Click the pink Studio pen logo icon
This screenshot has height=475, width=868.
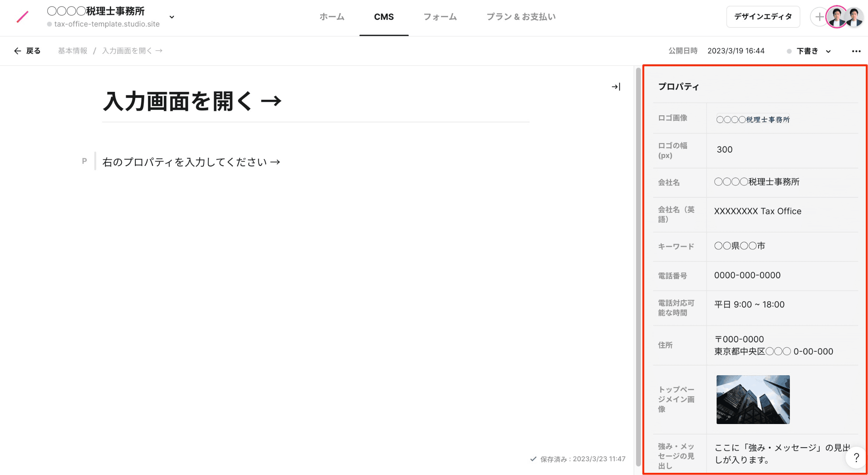pyautogui.click(x=22, y=17)
